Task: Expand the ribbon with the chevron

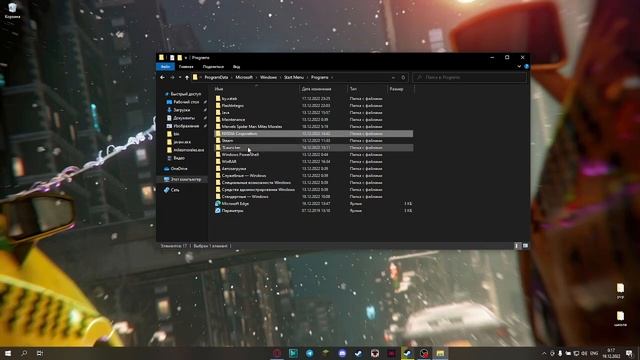Action: click(x=519, y=67)
